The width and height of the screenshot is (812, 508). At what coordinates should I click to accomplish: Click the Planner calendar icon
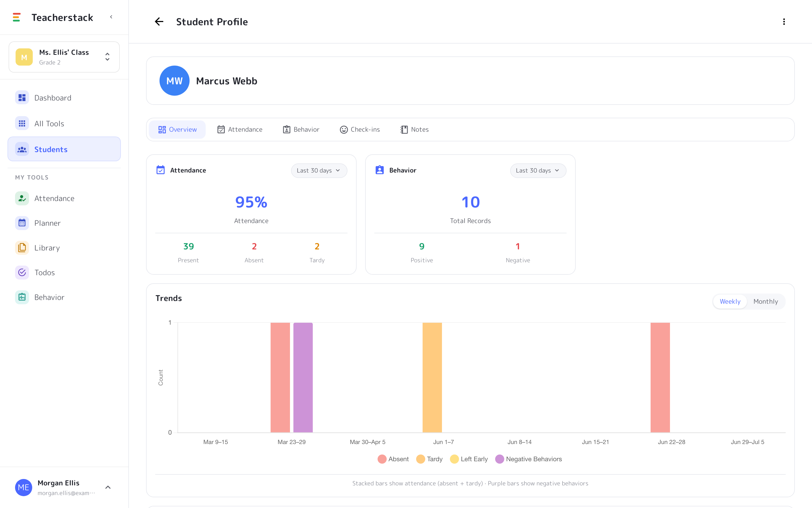pyautogui.click(x=22, y=223)
